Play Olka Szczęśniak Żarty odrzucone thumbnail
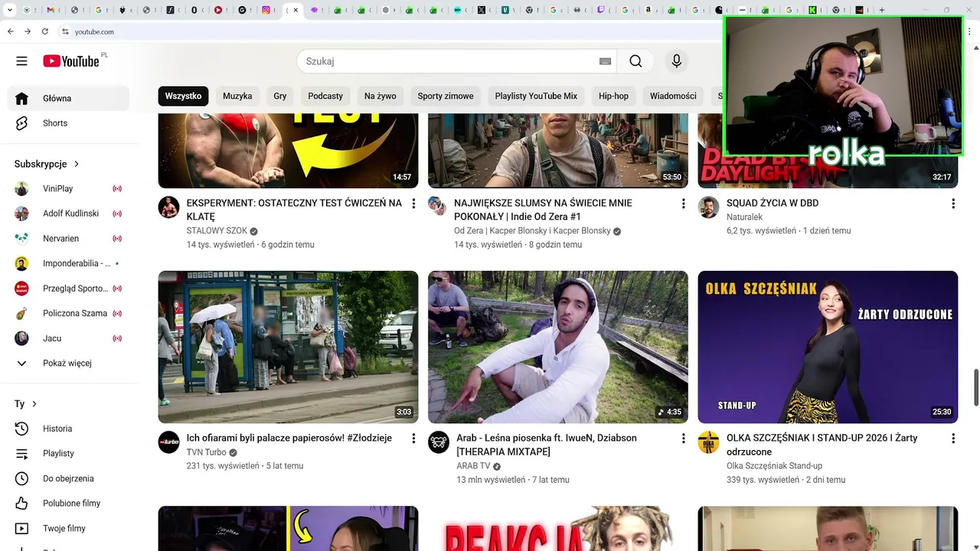The height and width of the screenshot is (551, 980). click(828, 347)
